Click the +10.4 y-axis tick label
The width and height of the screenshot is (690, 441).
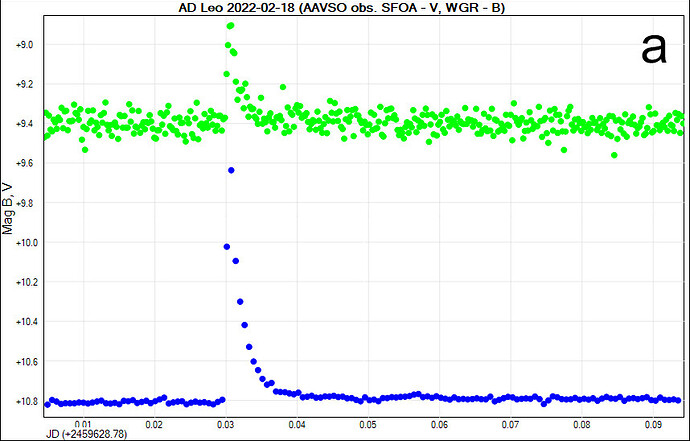tap(24, 322)
